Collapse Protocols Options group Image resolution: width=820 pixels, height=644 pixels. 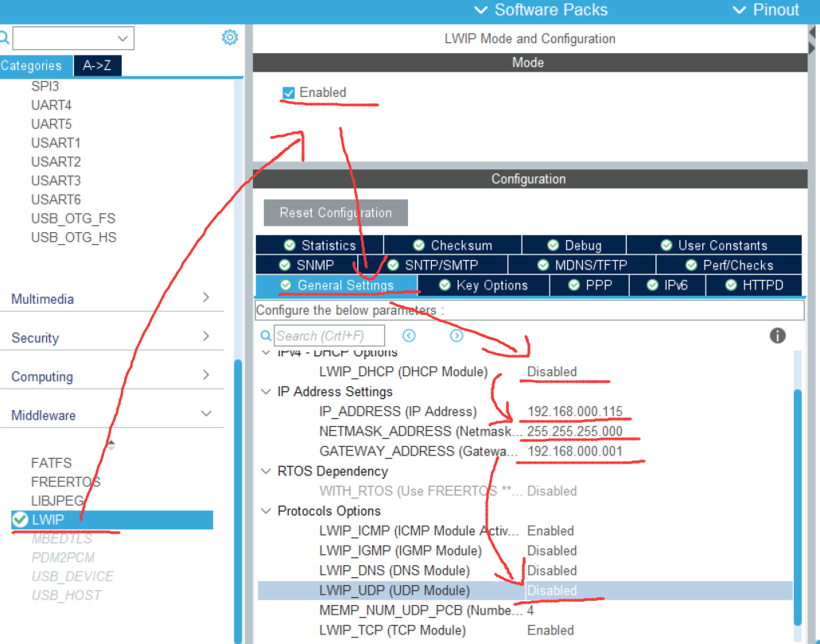[x=266, y=510]
